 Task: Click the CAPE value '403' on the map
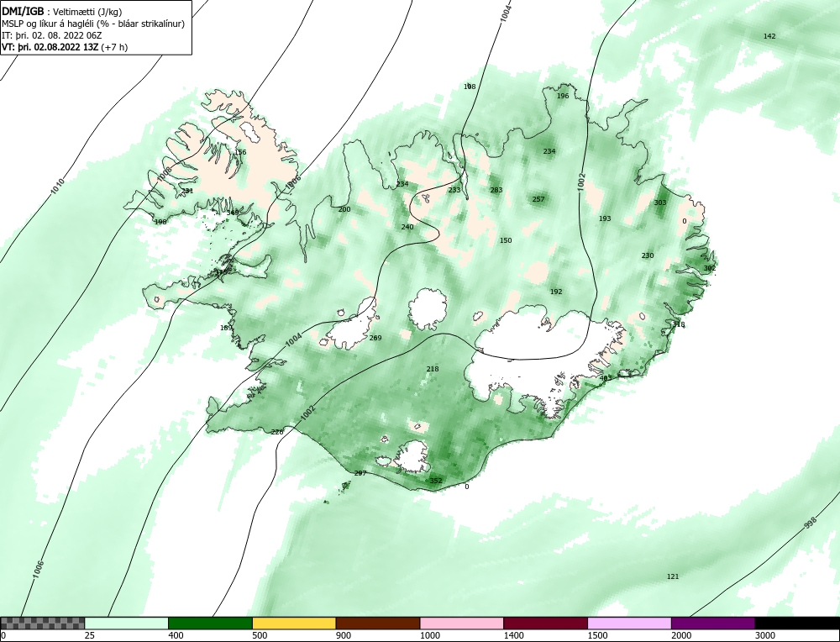point(606,378)
